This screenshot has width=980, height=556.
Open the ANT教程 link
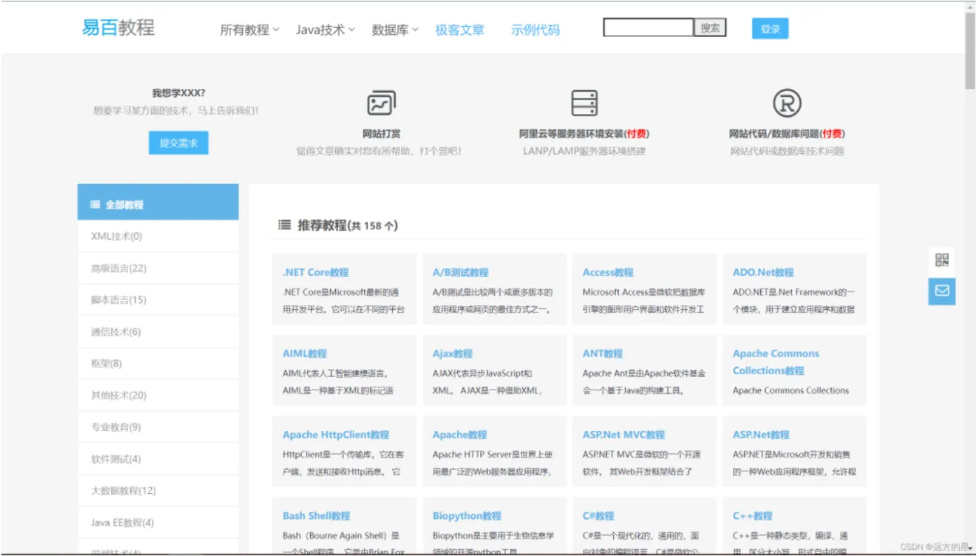coord(603,353)
